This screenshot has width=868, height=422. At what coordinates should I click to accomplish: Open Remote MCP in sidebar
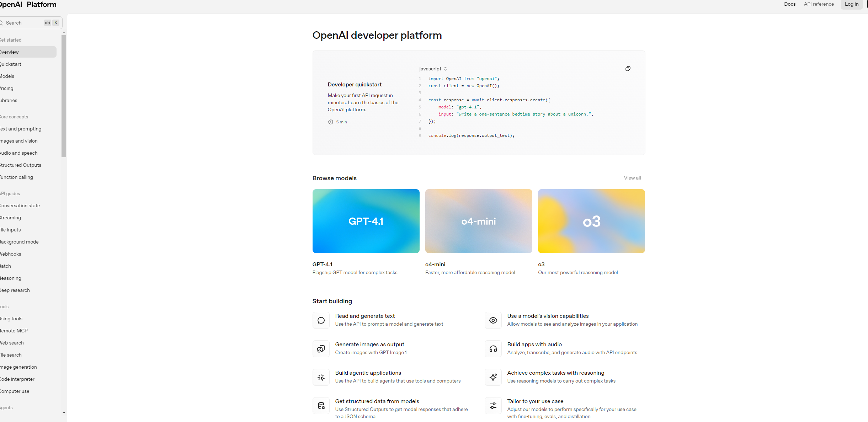point(28,331)
